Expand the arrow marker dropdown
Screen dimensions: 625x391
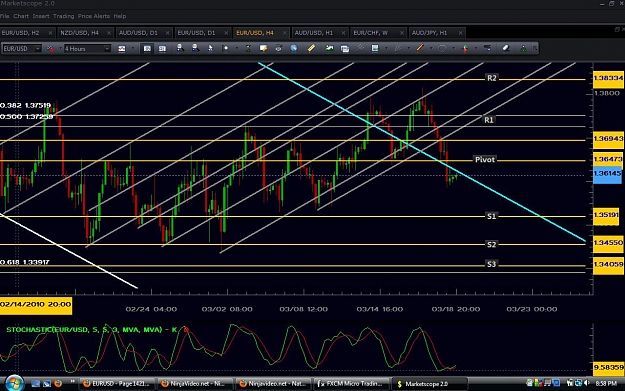(x=476, y=49)
